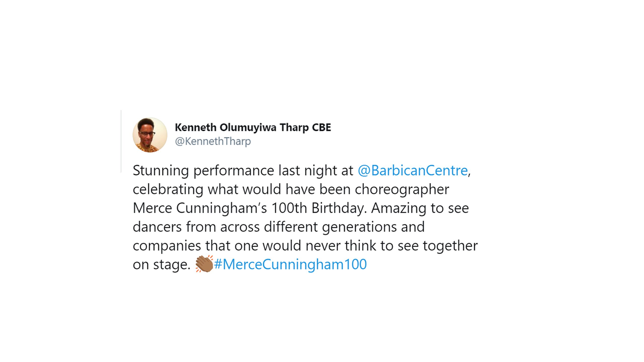
Task: Click the clapping hands emoji
Action: pos(204,264)
